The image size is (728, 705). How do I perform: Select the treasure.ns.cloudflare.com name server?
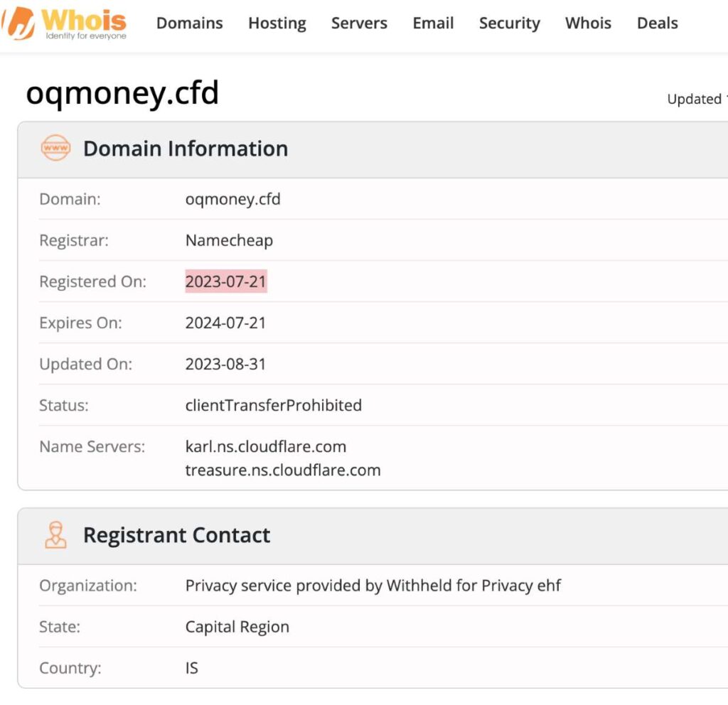[x=283, y=470]
